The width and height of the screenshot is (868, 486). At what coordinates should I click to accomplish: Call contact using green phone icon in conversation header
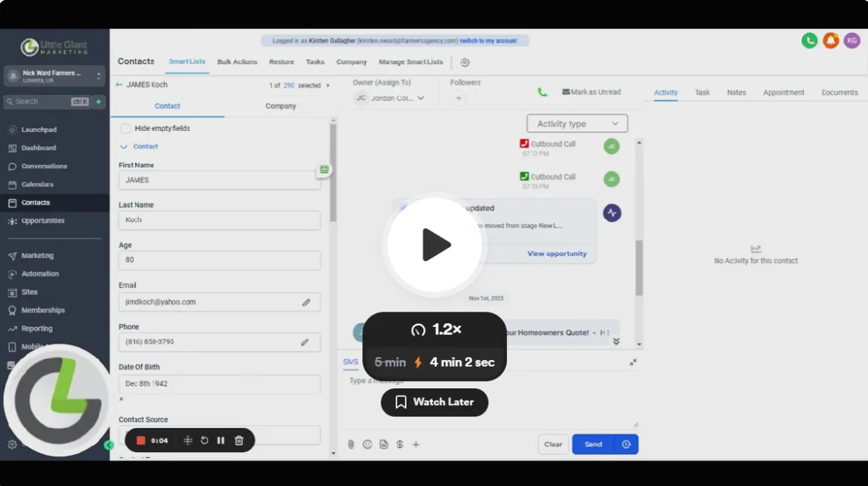tap(542, 92)
